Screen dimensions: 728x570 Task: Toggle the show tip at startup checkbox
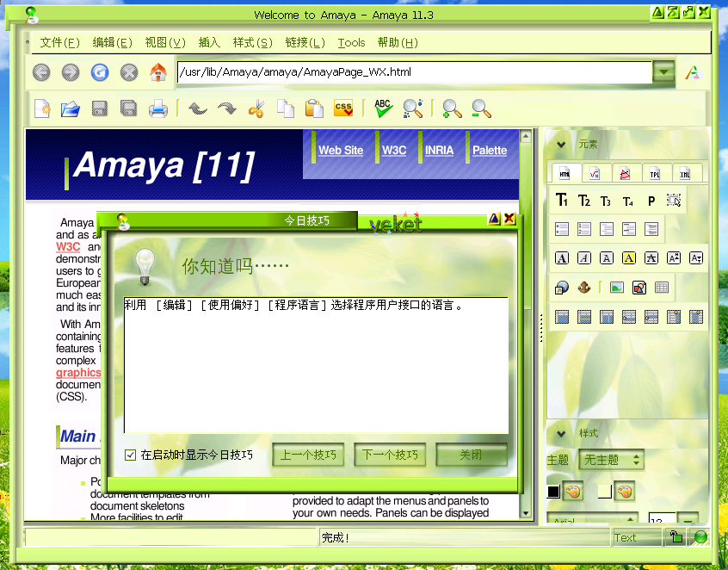(x=131, y=455)
